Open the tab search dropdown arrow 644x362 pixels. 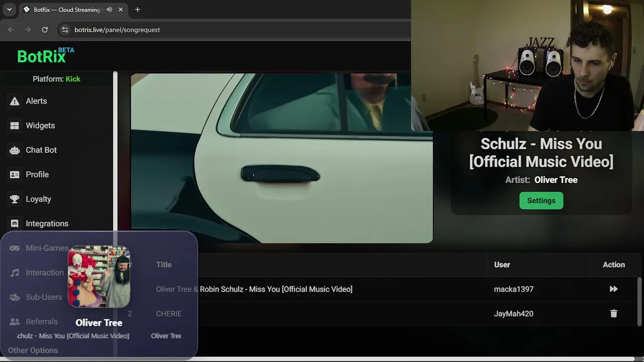(x=9, y=10)
